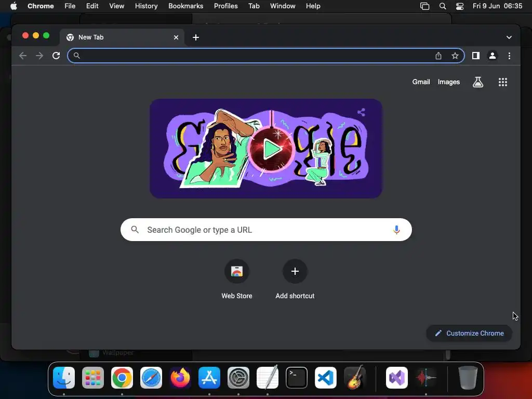Click the forward navigation arrow

39,56
